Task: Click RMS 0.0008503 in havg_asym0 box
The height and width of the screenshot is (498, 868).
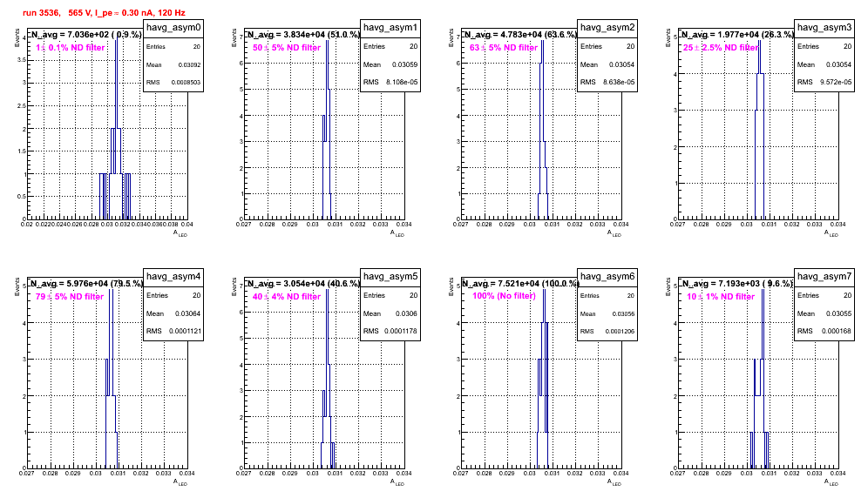Action: pos(173,83)
